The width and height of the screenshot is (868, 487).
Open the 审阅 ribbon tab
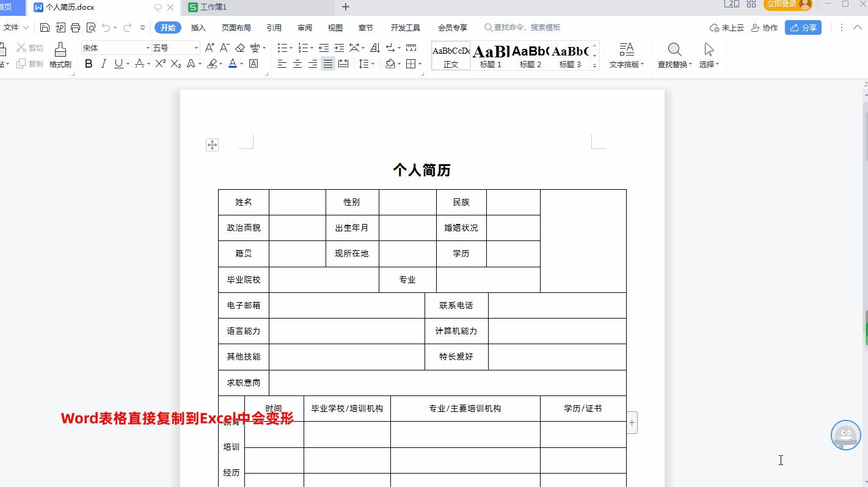(304, 27)
